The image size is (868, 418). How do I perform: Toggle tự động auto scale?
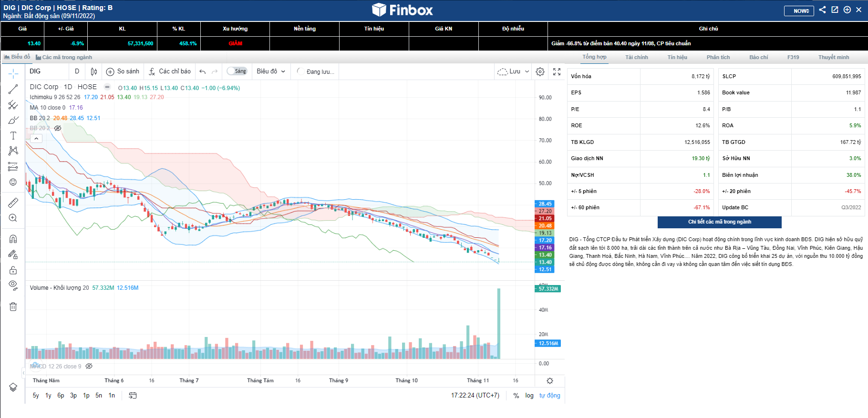click(x=550, y=396)
